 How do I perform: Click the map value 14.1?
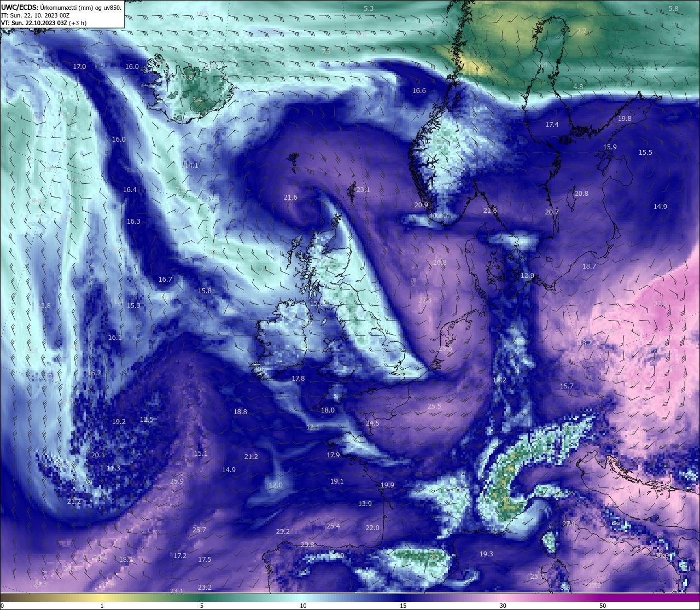click(191, 166)
